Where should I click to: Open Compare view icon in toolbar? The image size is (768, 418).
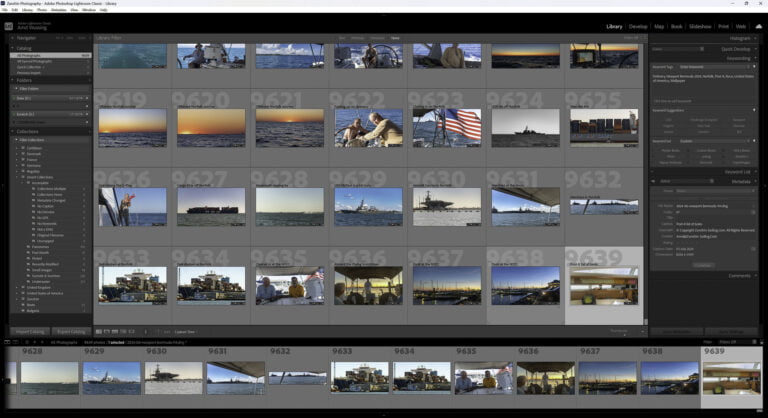click(115, 332)
